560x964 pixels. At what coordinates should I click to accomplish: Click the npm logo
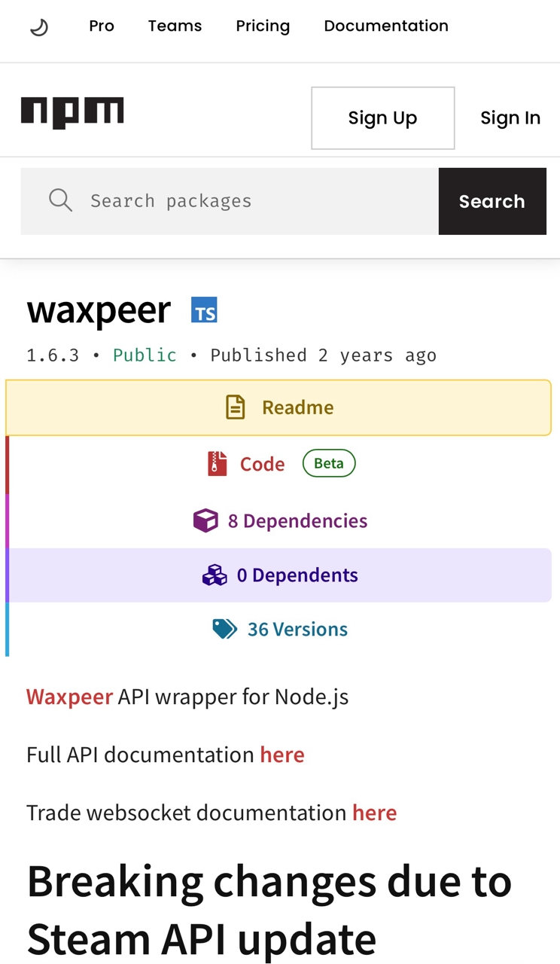coord(72,112)
